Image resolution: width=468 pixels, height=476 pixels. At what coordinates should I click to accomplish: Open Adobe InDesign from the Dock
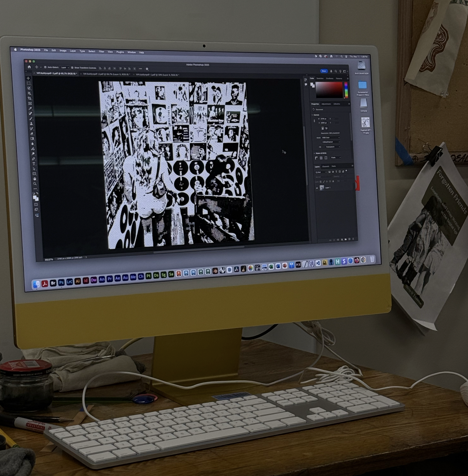tap(86, 281)
